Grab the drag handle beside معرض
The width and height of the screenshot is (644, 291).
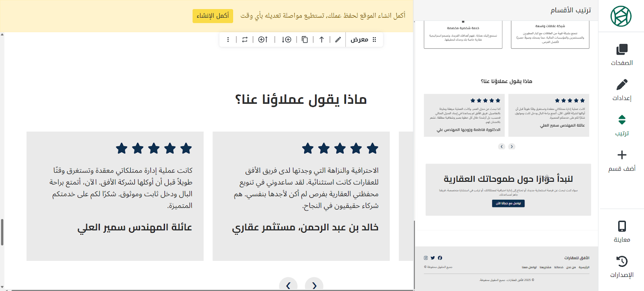tap(374, 39)
